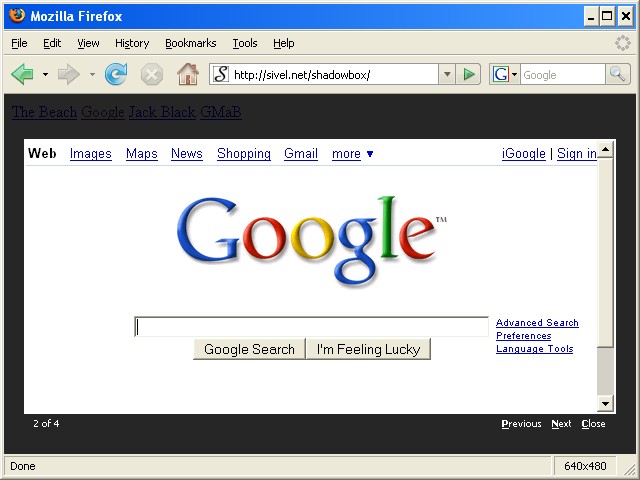Click the Google link in the page header

(x=103, y=112)
